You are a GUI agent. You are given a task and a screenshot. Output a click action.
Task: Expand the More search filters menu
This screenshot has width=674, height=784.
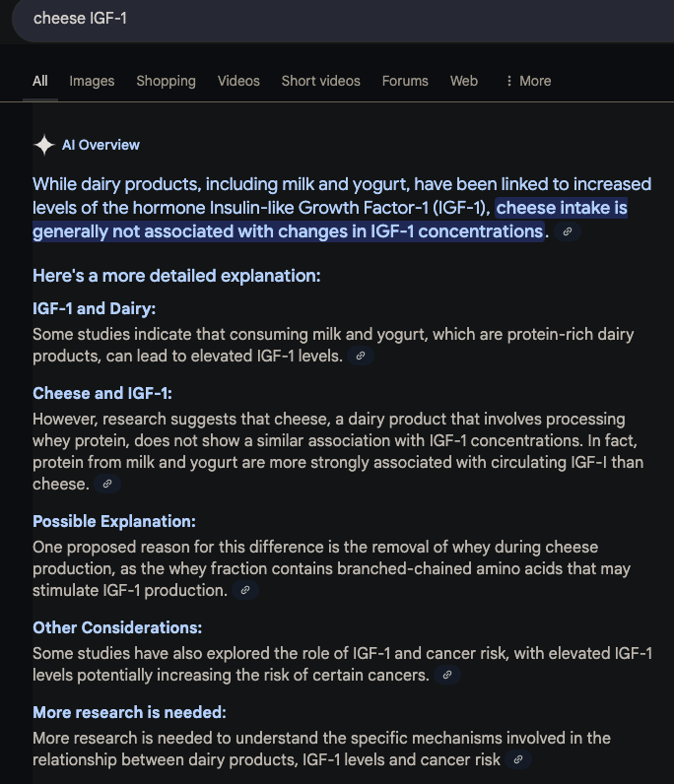coord(528,81)
